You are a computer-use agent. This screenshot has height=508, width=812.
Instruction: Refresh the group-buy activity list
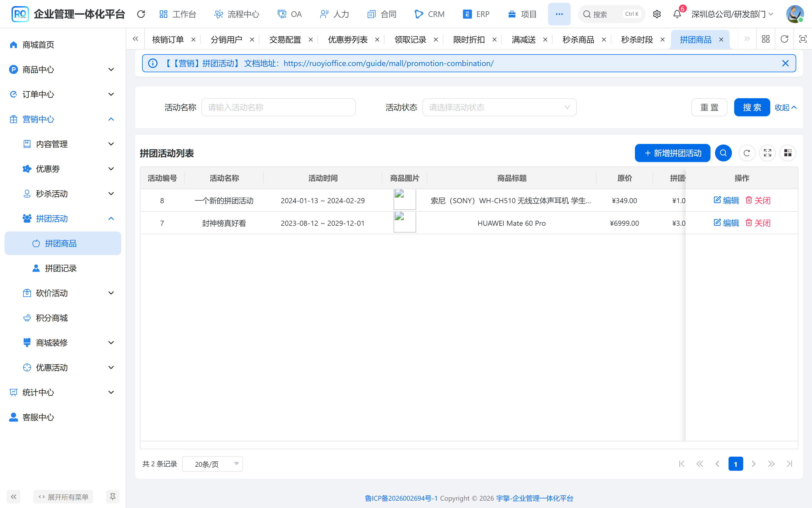tap(747, 153)
